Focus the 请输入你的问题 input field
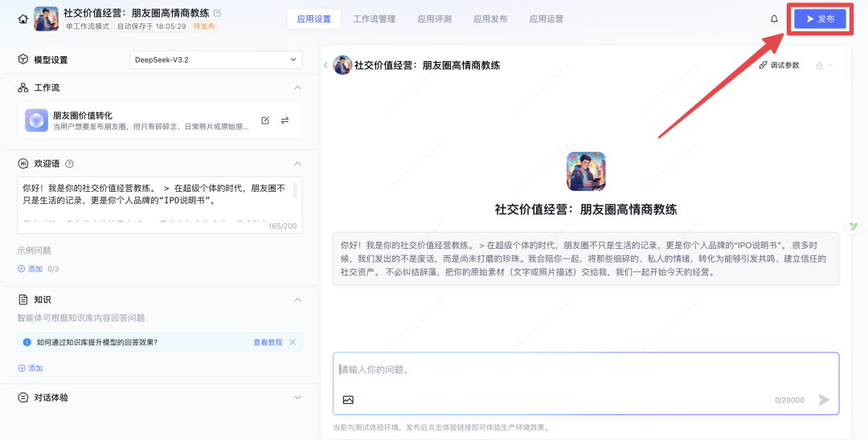Viewport: 868px width, 440px height. click(585, 370)
